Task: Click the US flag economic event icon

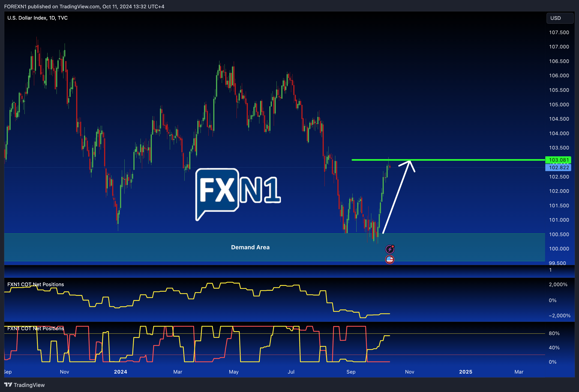Action: tap(390, 260)
